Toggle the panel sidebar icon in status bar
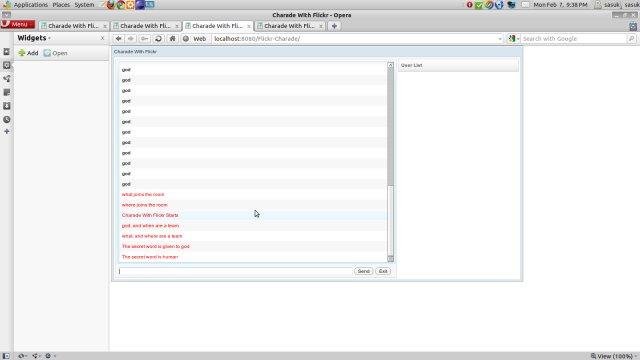The height and width of the screenshot is (360, 640). click(6, 356)
